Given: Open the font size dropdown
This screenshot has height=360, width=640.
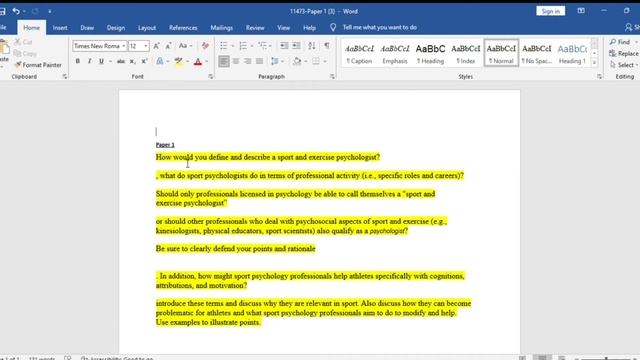Looking at the screenshot, I should coord(146,46).
